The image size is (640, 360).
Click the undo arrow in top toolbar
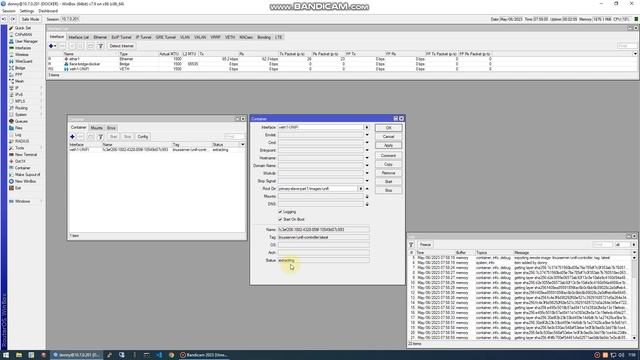[x=4, y=19]
